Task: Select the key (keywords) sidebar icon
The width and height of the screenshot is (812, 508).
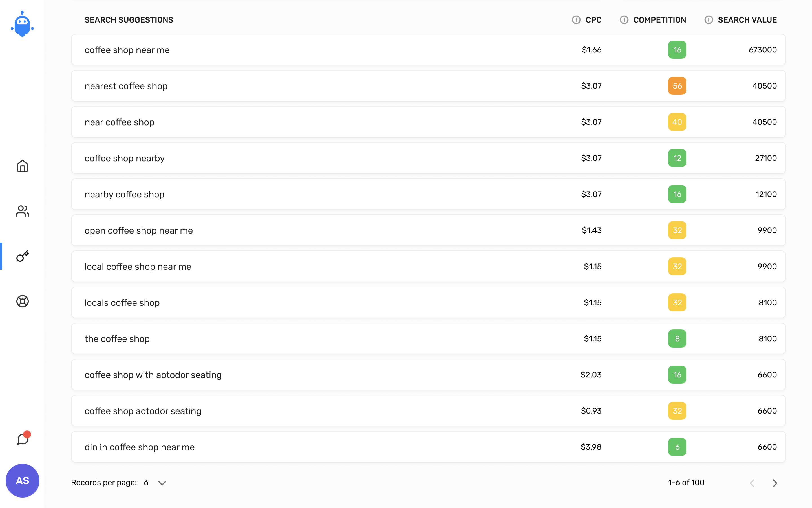Action: (23, 256)
